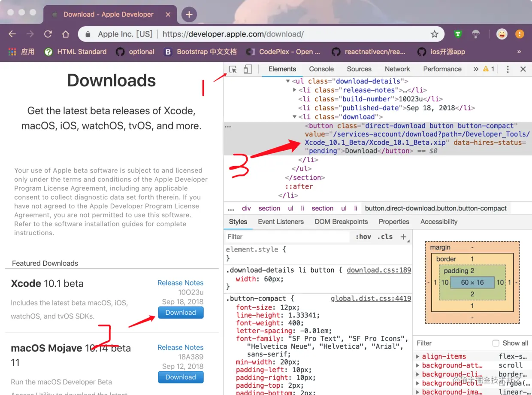The width and height of the screenshot is (532, 395).
Task: Show more DevTools tabs chevron
Action: point(475,69)
